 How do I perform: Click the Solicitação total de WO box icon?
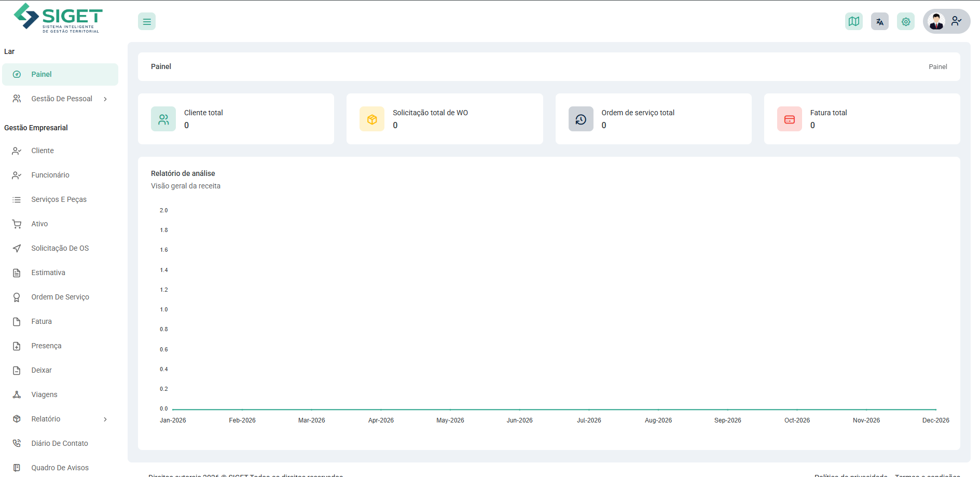pyautogui.click(x=372, y=119)
